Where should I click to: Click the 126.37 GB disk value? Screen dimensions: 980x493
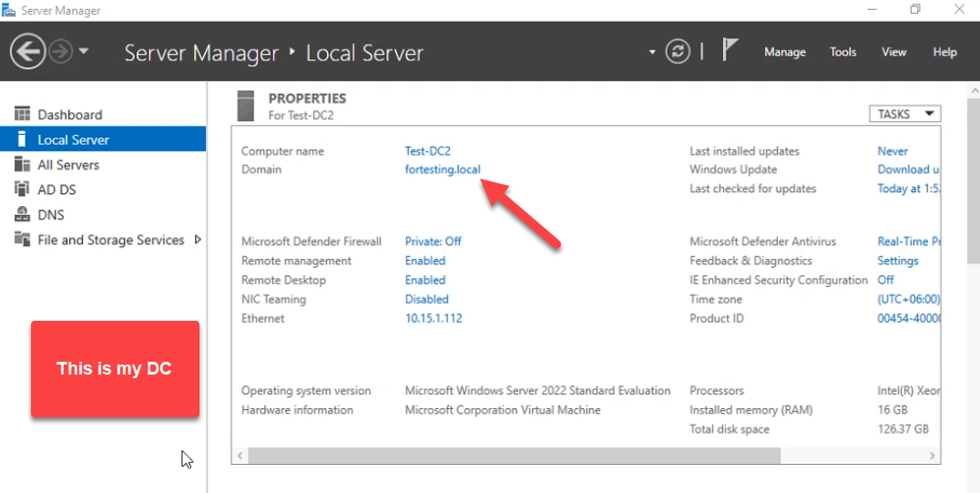pos(903,429)
